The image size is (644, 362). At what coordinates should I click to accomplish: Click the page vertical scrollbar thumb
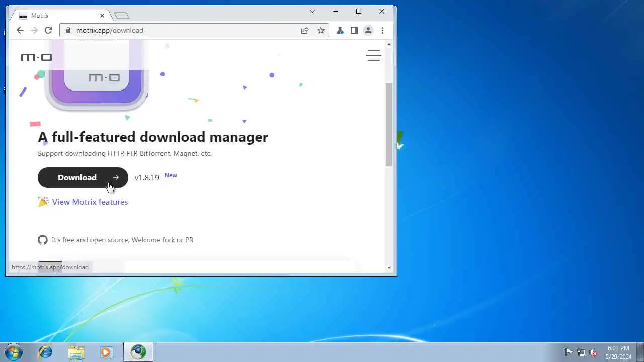click(x=389, y=124)
